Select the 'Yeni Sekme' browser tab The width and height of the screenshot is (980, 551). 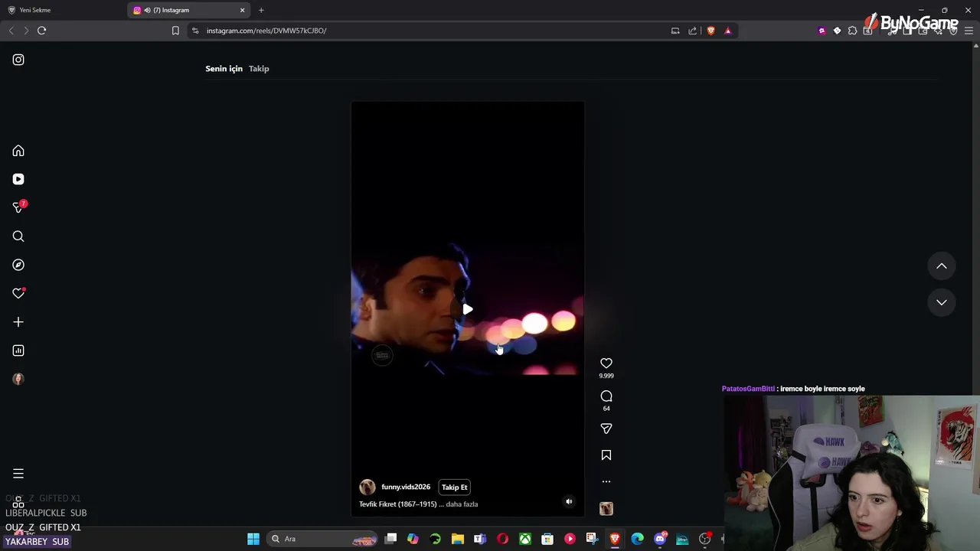point(63,10)
